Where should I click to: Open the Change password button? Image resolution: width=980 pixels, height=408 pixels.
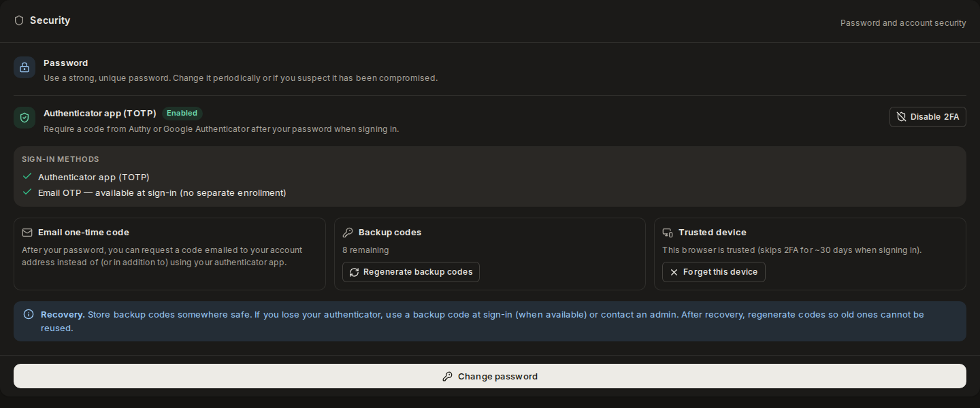(x=490, y=376)
